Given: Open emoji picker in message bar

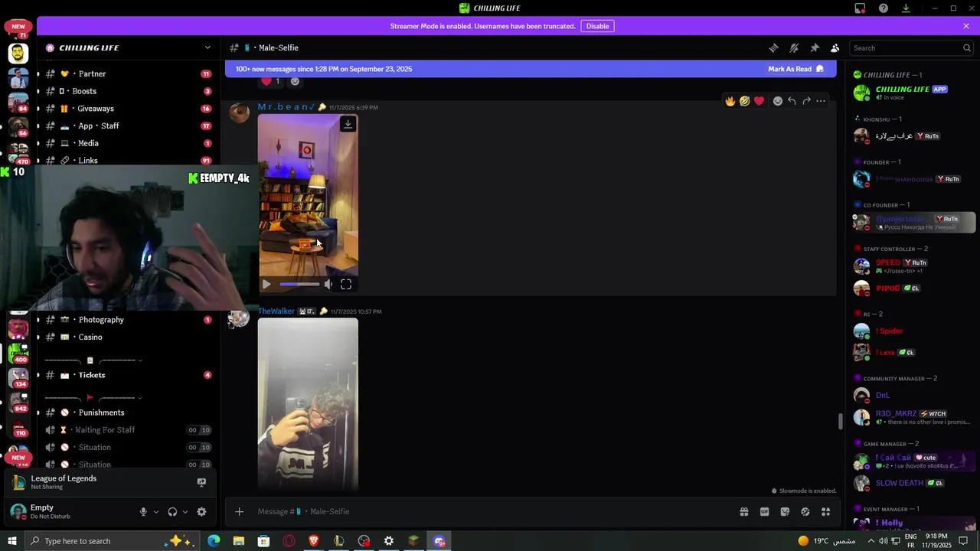Looking at the screenshot, I should coord(805,511).
